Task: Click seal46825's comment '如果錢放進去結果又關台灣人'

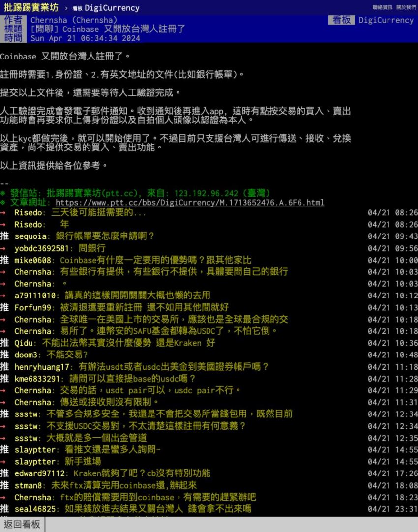Action: 158,509
